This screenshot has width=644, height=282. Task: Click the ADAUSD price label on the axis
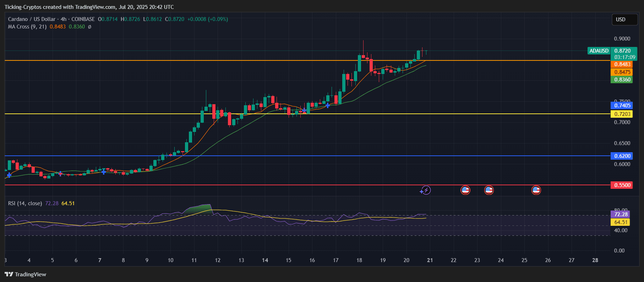click(x=599, y=51)
